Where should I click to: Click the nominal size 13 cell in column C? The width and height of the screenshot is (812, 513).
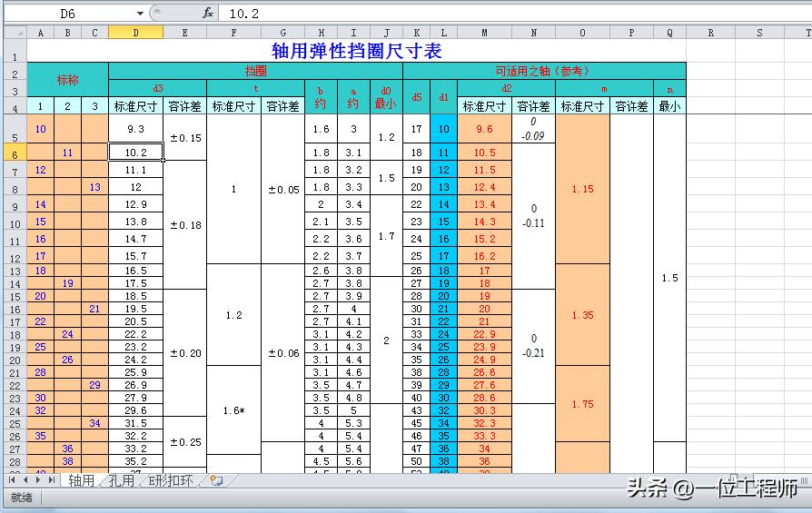click(94, 187)
